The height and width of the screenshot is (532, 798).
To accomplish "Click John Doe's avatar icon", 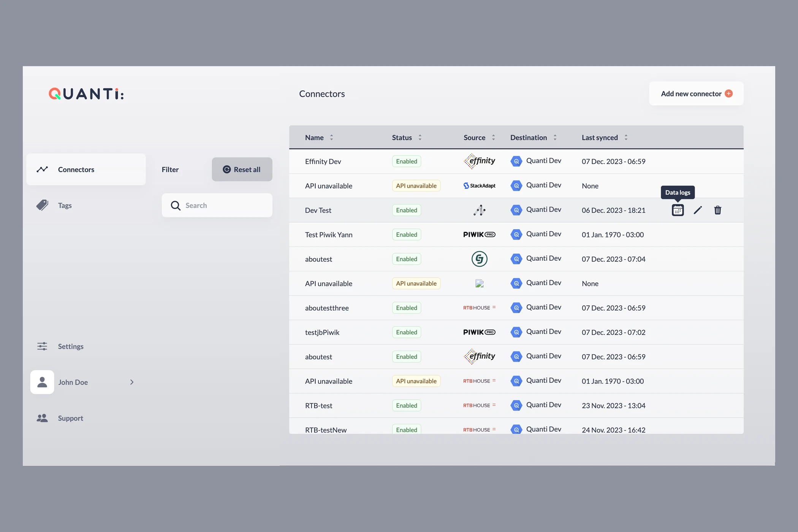I will pos(42,382).
